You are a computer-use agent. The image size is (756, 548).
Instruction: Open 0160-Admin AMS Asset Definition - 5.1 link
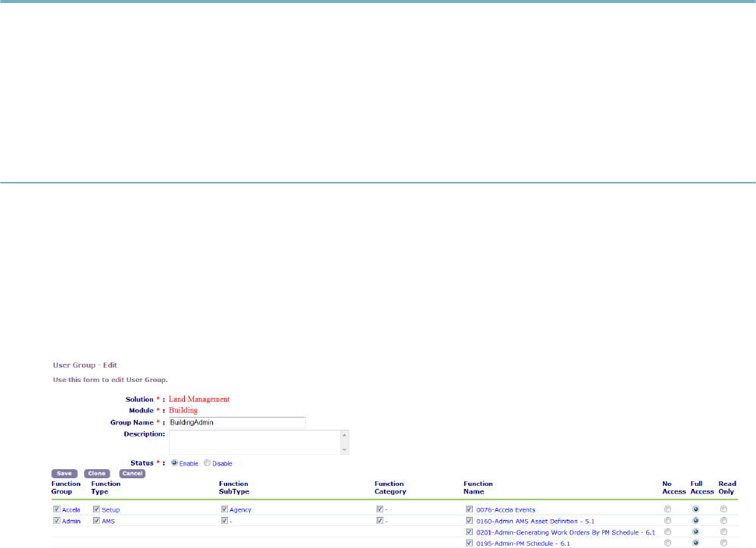click(x=535, y=521)
